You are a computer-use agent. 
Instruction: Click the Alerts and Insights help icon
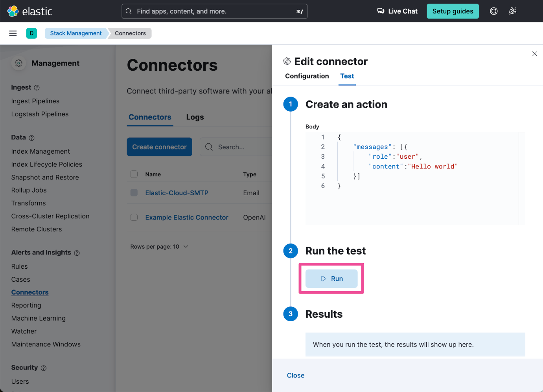click(77, 253)
